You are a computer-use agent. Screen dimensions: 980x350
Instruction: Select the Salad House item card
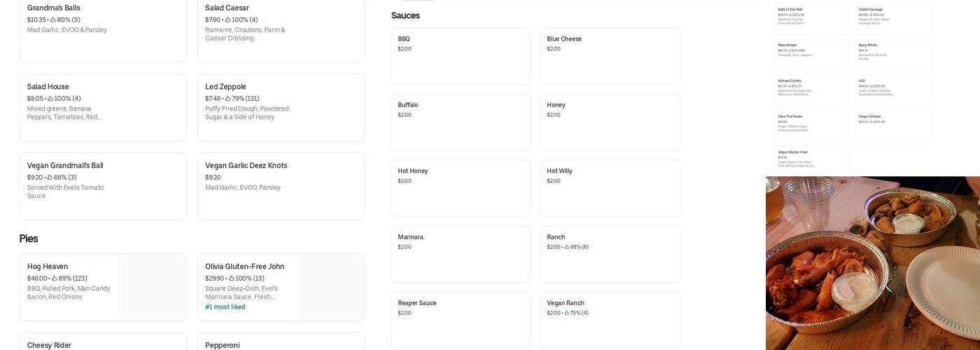click(102, 107)
